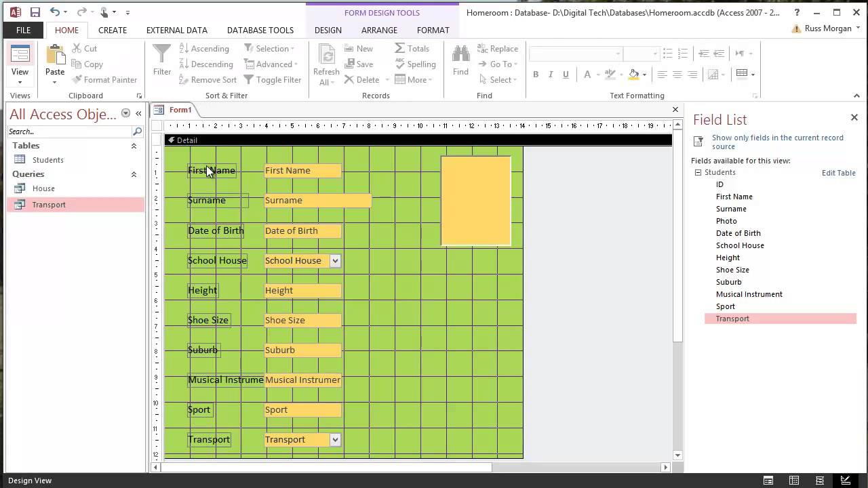Sort records Descending

click(206, 64)
